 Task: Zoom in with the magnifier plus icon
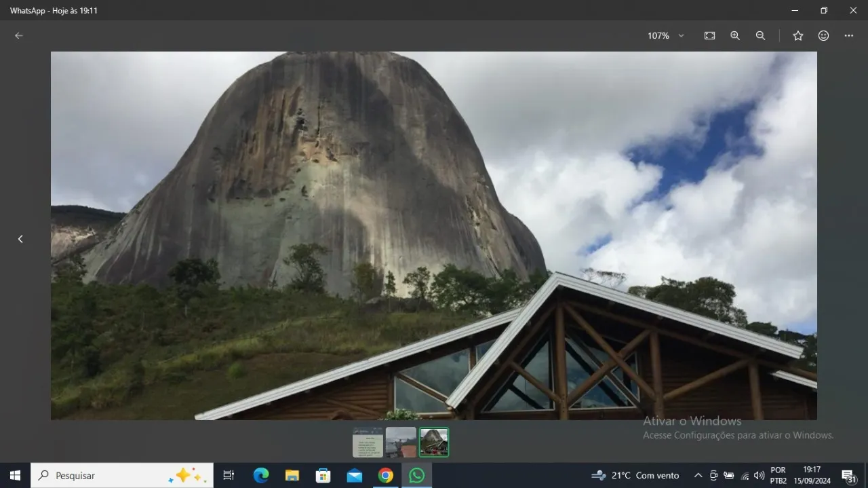734,36
